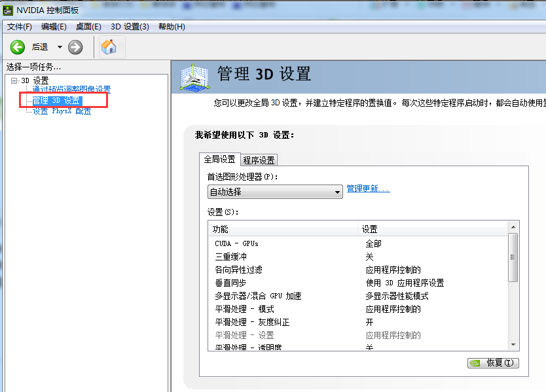
Task: Open the 3D 设置(3) menu
Action: (x=130, y=27)
